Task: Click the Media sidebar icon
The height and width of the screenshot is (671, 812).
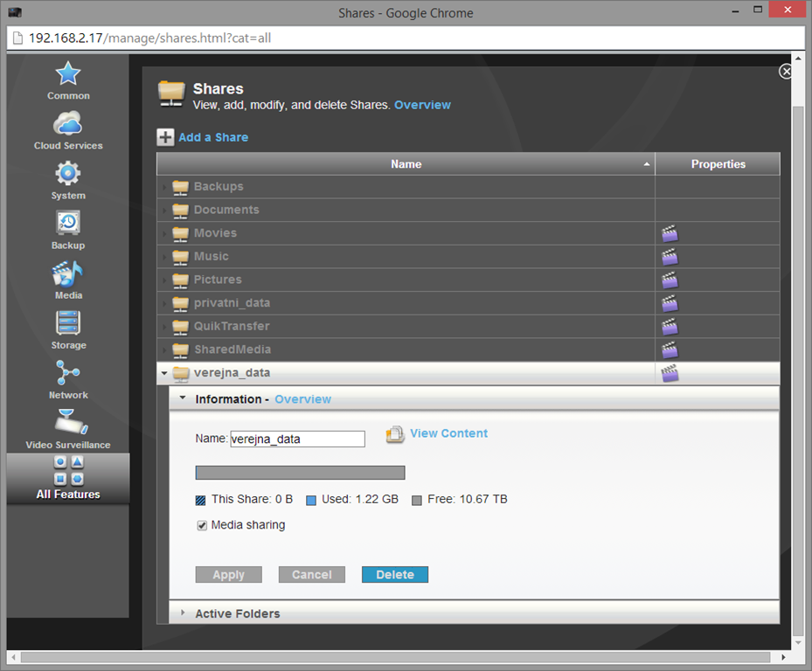Action: coord(68,273)
